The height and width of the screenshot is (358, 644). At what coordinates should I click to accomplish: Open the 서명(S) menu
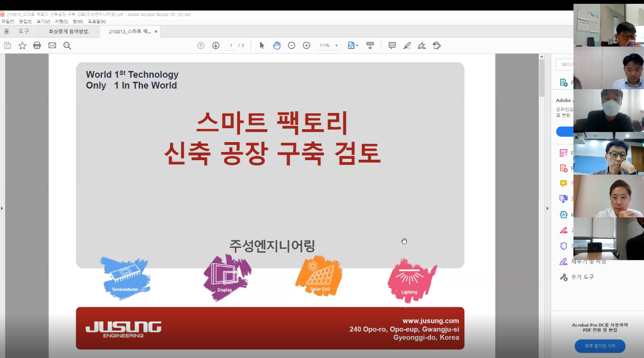(x=61, y=21)
